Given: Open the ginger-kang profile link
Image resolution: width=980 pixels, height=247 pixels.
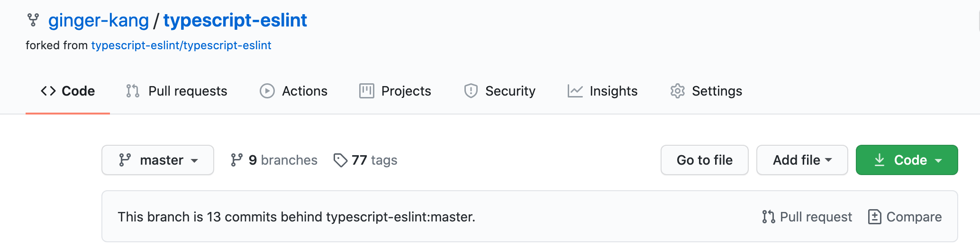Looking at the screenshot, I should point(99,20).
